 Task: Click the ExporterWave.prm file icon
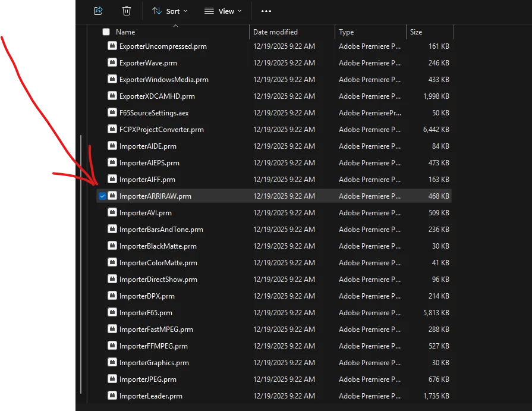(112, 62)
